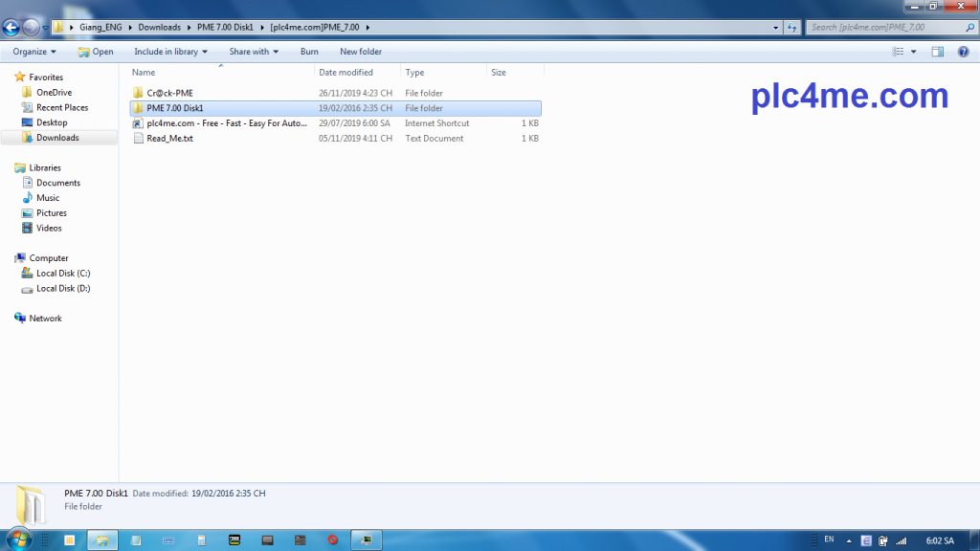
Task: Sort by the Name column header
Action: [x=144, y=73]
